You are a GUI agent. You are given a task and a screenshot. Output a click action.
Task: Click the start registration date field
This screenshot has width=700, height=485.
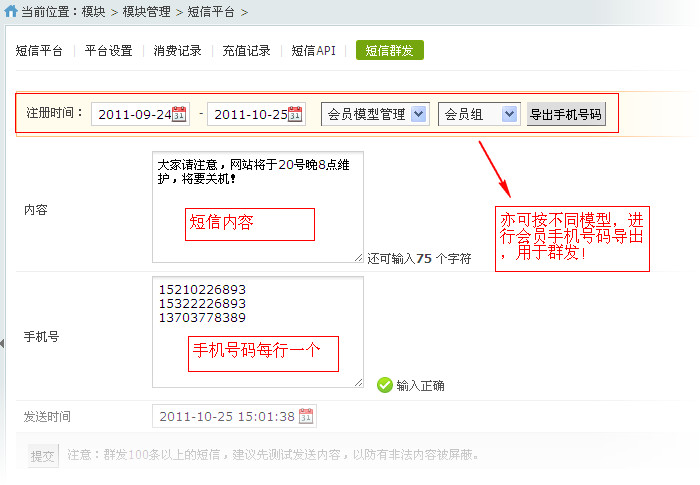coord(131,115)
